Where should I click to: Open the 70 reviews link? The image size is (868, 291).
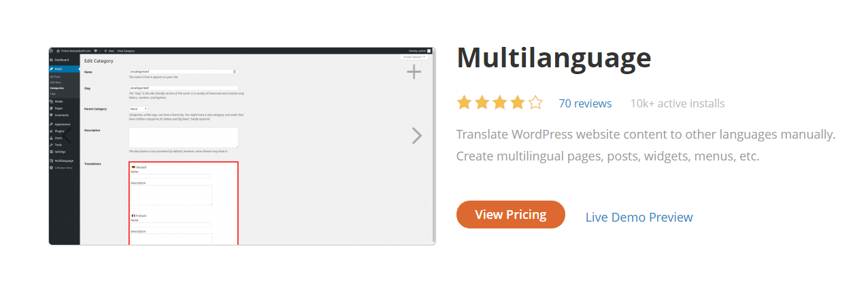585,103
